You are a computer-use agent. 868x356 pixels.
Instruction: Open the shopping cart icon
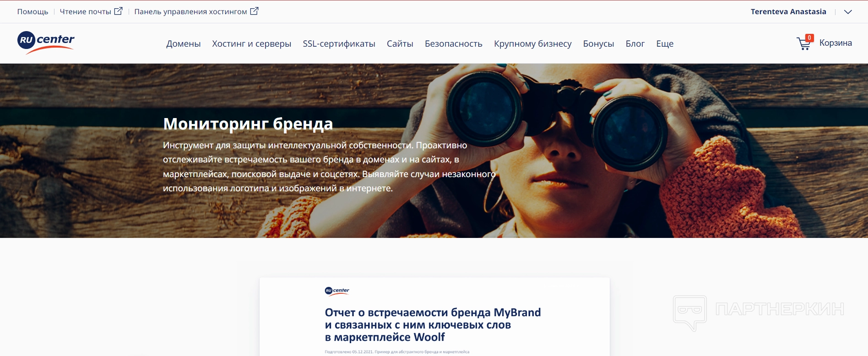click(x=803, y=44)
